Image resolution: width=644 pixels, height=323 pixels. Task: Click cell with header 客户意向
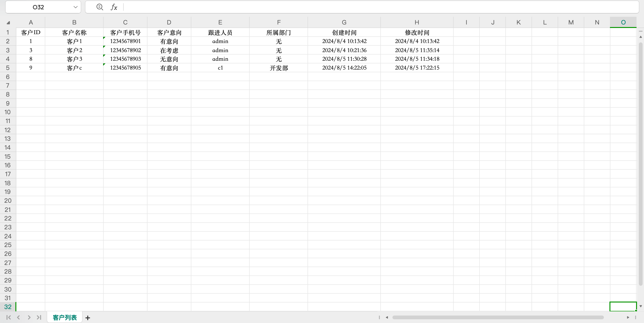coord(169,32)
